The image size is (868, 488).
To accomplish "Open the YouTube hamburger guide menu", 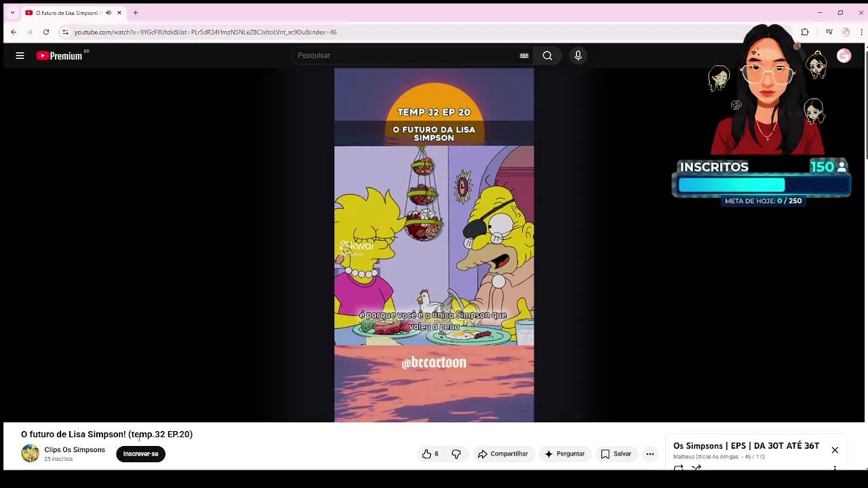I will click(20, 56).
